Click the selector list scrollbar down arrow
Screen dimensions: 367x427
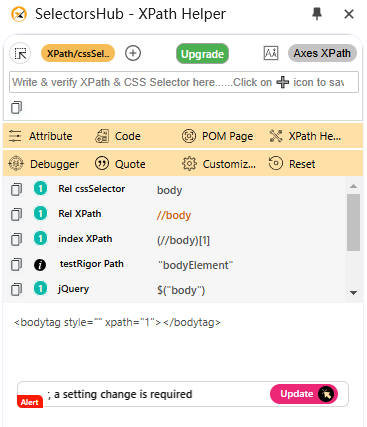point(353,293)
